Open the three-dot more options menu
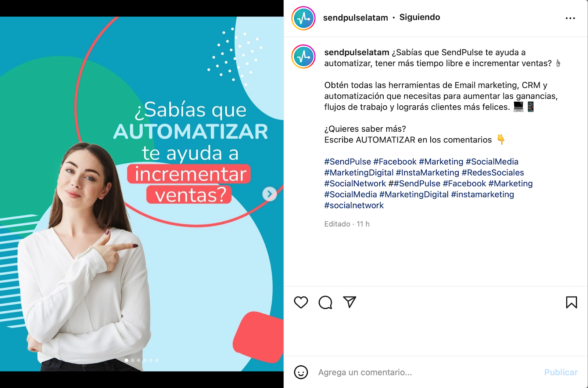588x388 pixels. pyautogui.click(x=570, y=18)
